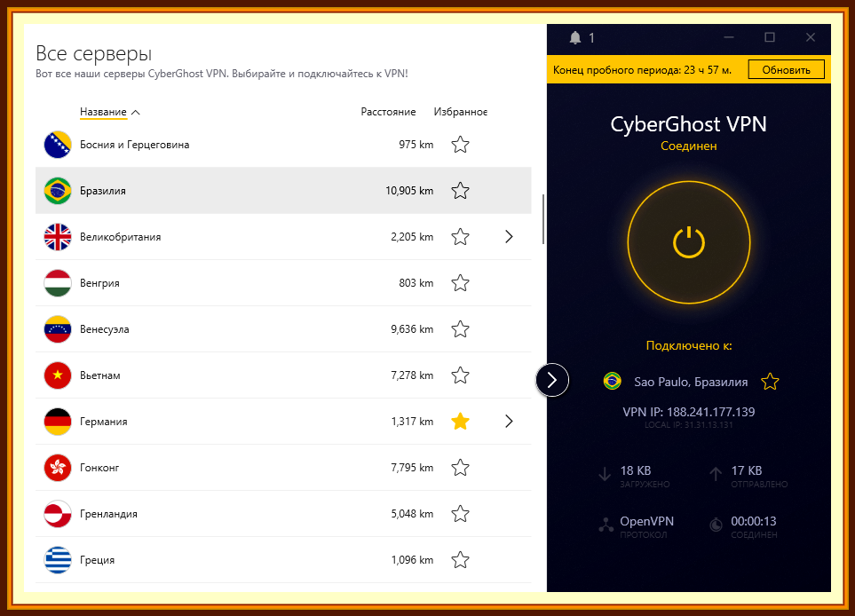The height and width of the screenshot is (616, 855).
Task: Favorite the Гренландия server
Action: pyautogui.click(x=460, y=514)
